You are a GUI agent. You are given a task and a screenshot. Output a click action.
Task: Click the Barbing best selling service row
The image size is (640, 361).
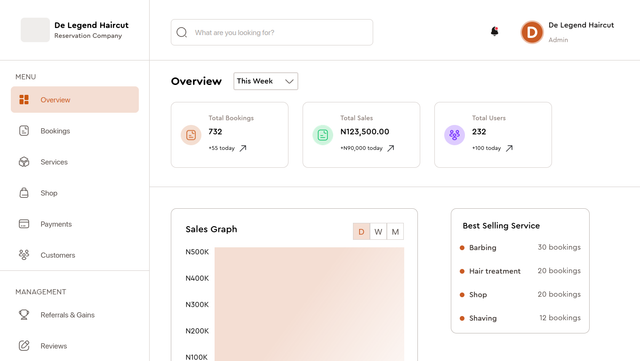pyautogui.click(x=520, y=247)
